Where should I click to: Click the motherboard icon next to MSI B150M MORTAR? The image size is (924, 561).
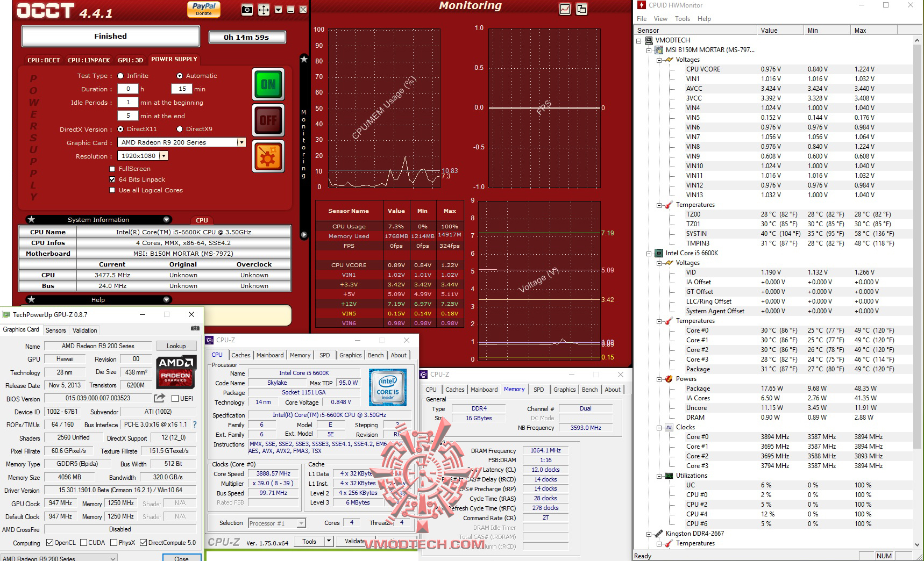click(659, 50)
